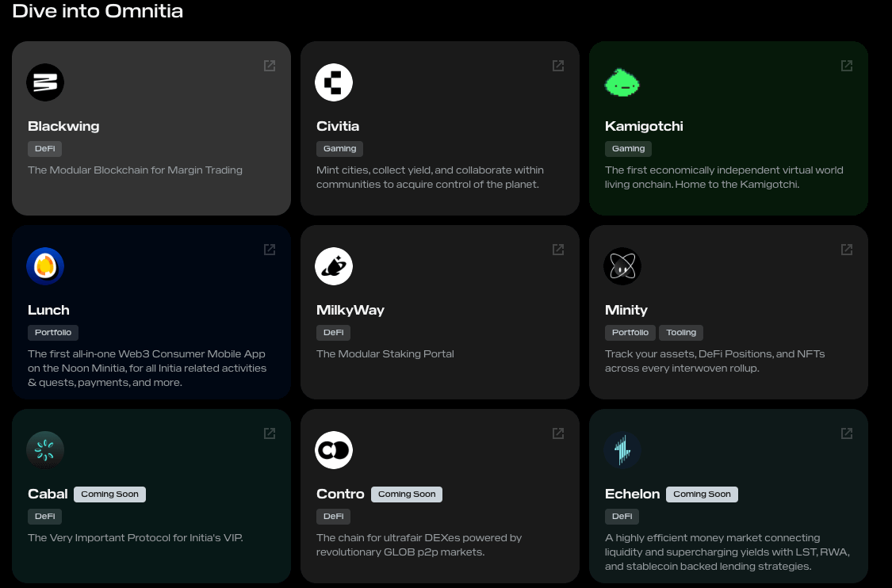Click the MilkyWay planet logo icon
892x588 pixels.
(x=334, y=266)
